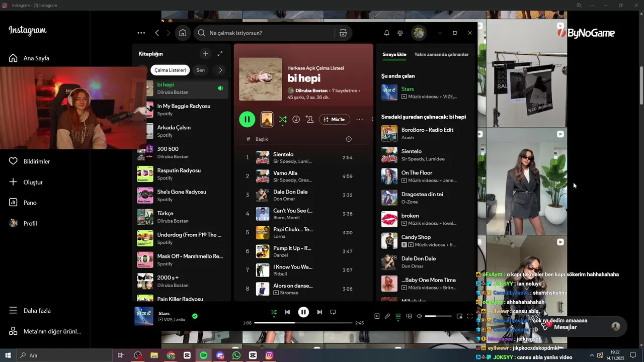The image size is (644, 362).
Task: Adjust the volume slider
Action: (438, 316)
